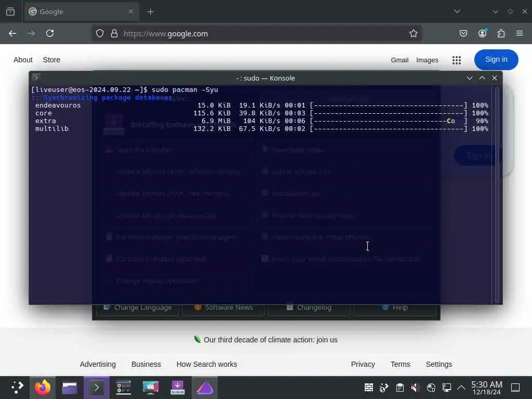
Task: Unmute audio using the volume tray icon
Action: [415, 388]
